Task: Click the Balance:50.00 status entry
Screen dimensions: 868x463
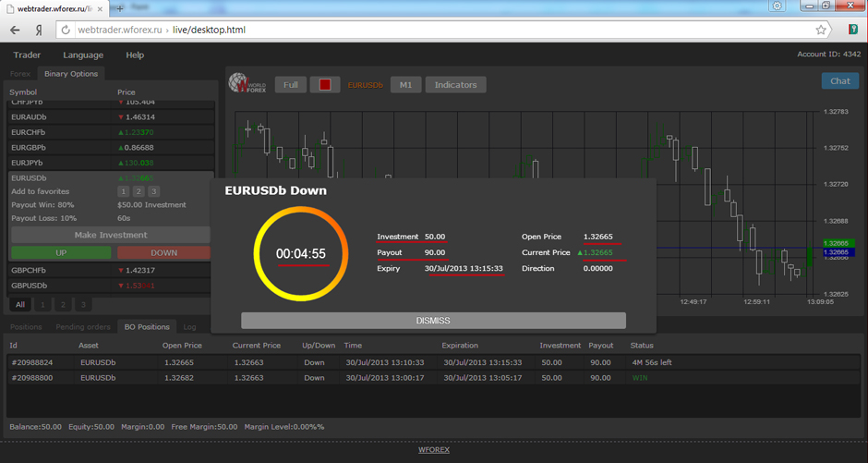Action: coord(35,427)
